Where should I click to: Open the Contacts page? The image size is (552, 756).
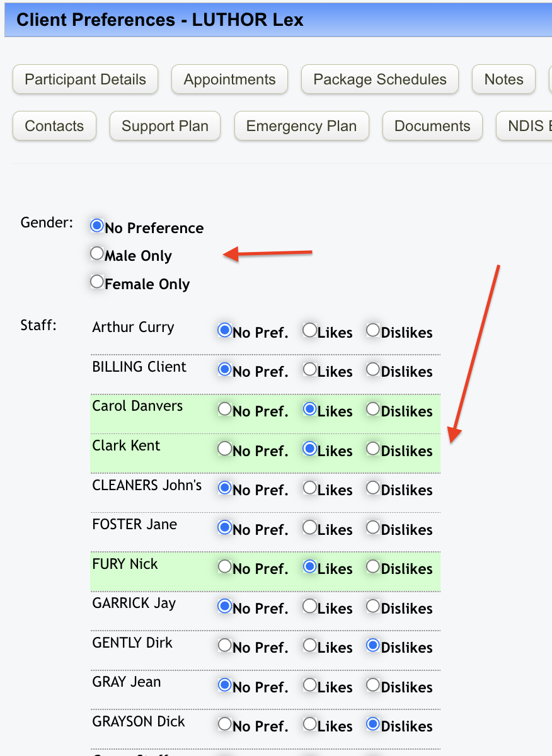click(54, 126)
